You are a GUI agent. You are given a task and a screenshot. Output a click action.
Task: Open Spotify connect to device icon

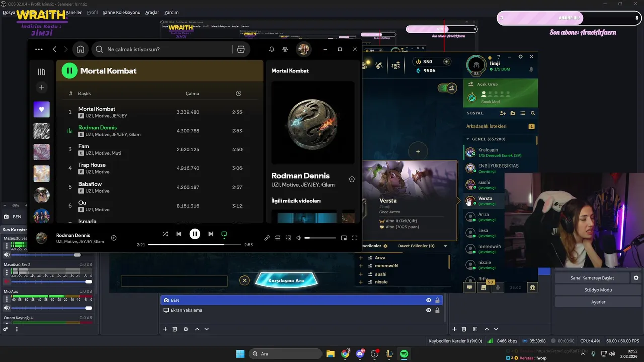[x=288, y=238]
